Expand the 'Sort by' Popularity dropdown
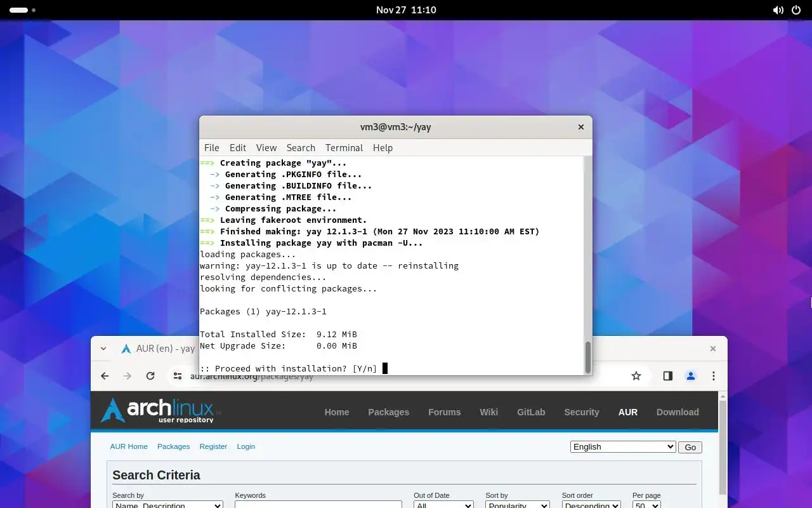Screen dimensions: 812x508 pyautogui.click(x=518, y=505)
